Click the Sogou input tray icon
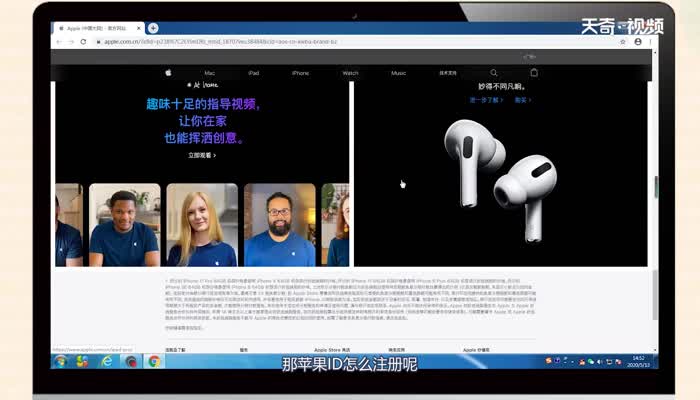This screenshot has height=400, width=700. [x=549, y=360]
